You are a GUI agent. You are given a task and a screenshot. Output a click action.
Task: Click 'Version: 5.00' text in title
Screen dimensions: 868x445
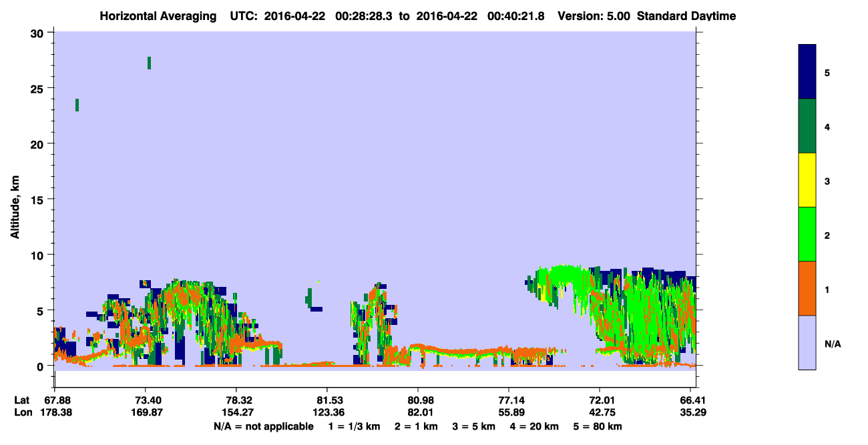[x=594, y=16]
